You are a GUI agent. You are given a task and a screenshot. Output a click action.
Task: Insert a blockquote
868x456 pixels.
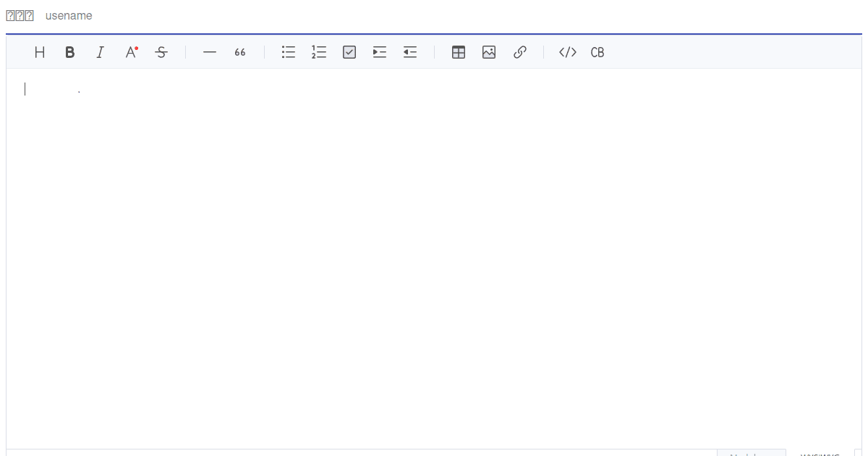[240, 52]
